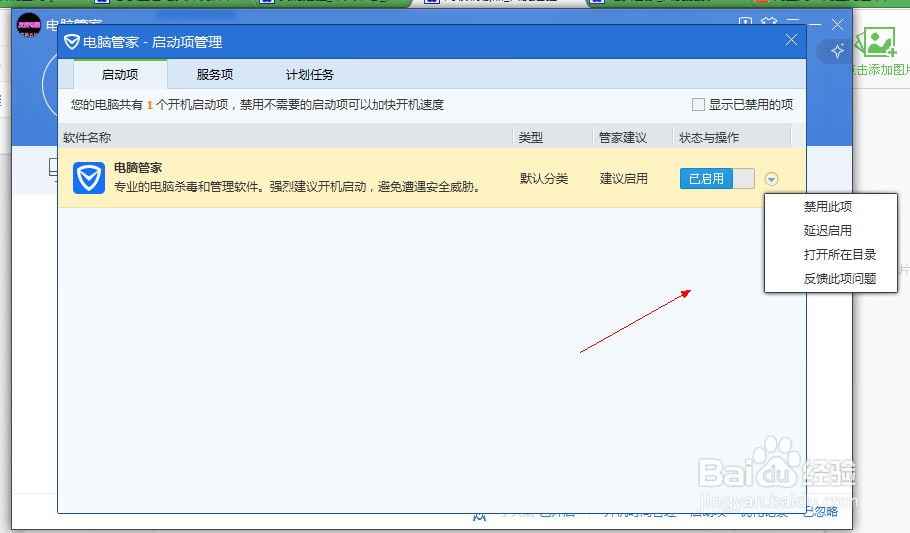The image size is (910, 533).
Task: Click the green add-picture icon on the webpage
Action: [875, 42]
